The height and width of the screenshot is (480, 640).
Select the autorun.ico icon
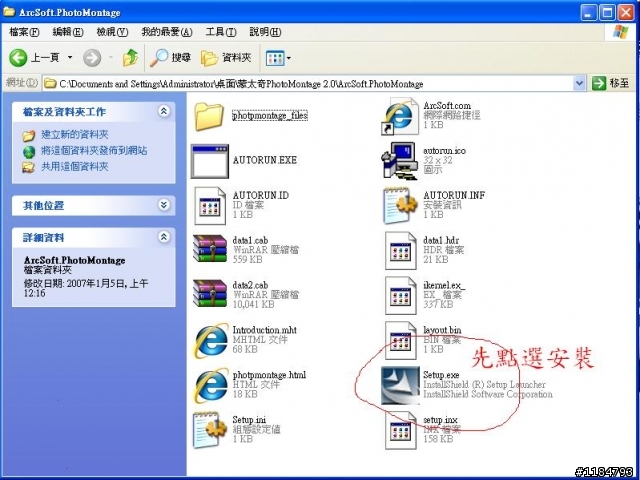point(400,161)
